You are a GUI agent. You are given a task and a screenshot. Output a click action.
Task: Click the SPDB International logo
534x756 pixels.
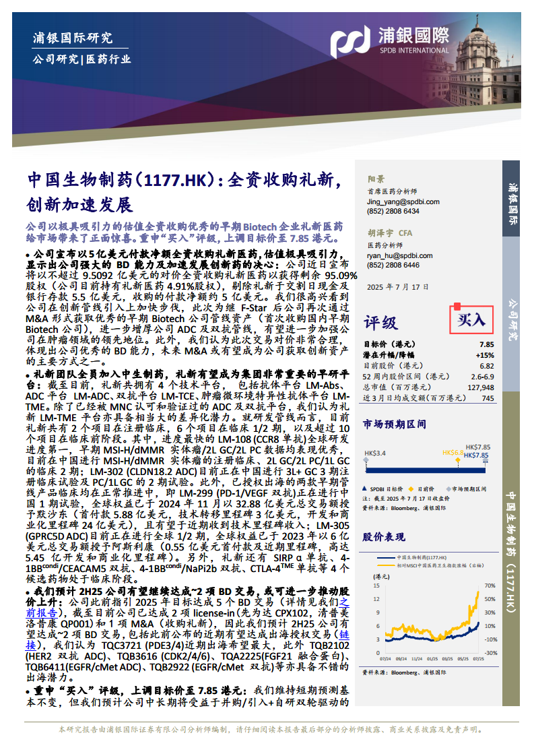pyautogui.click(x=389, y=40)
